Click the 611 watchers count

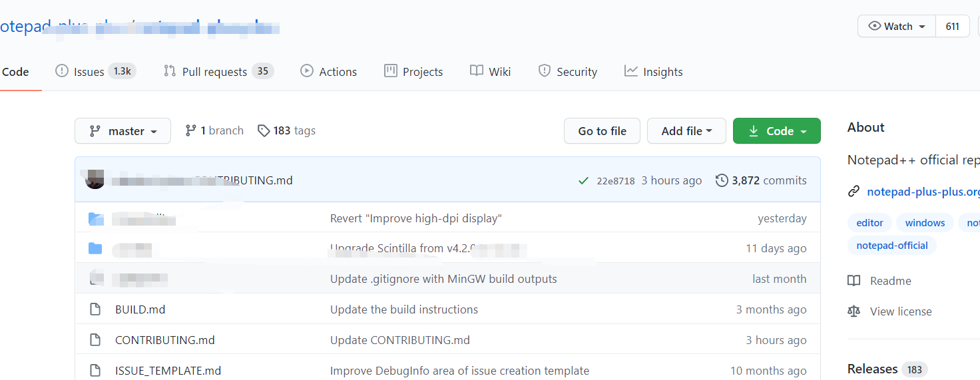[952, 27]
